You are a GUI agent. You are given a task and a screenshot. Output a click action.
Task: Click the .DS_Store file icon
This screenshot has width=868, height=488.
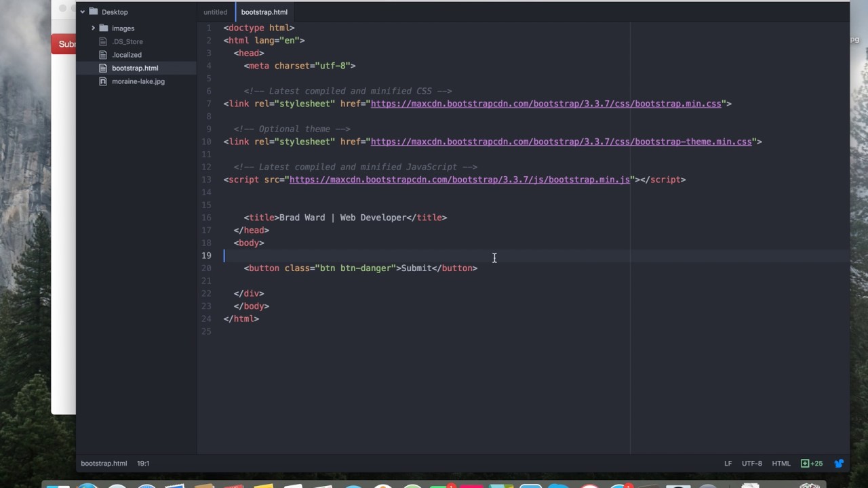pos(103,41)
